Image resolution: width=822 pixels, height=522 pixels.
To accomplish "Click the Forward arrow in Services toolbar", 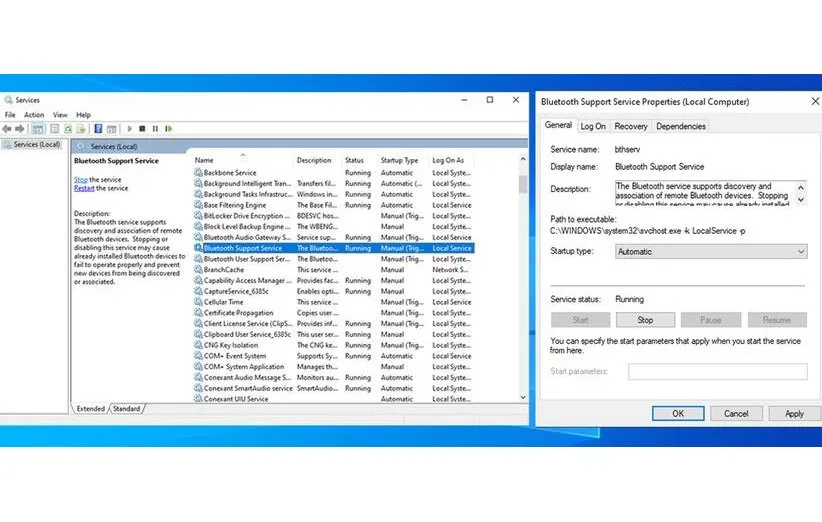I will coord(19,129).
